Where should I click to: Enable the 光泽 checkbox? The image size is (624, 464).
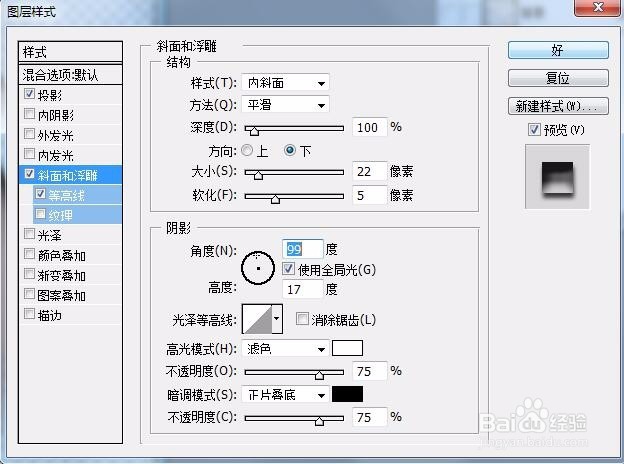29,234
